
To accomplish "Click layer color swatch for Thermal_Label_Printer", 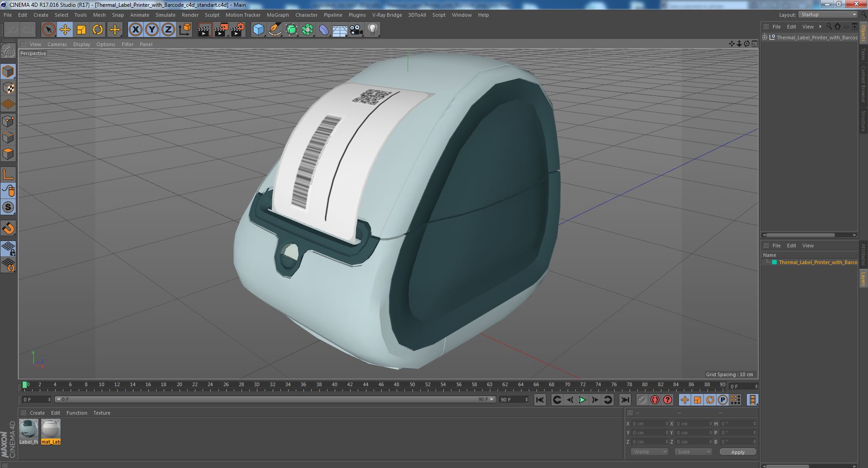I will [x=774, y=262].
